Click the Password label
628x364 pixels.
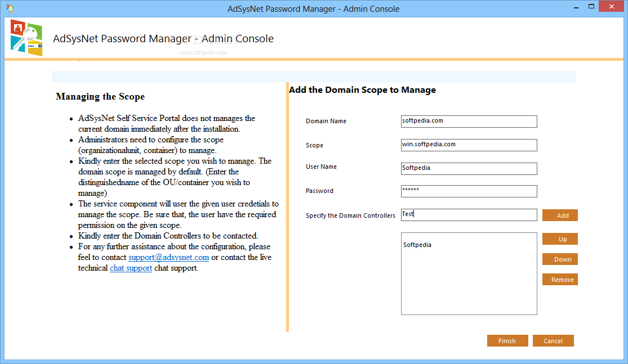click(319, 191)
